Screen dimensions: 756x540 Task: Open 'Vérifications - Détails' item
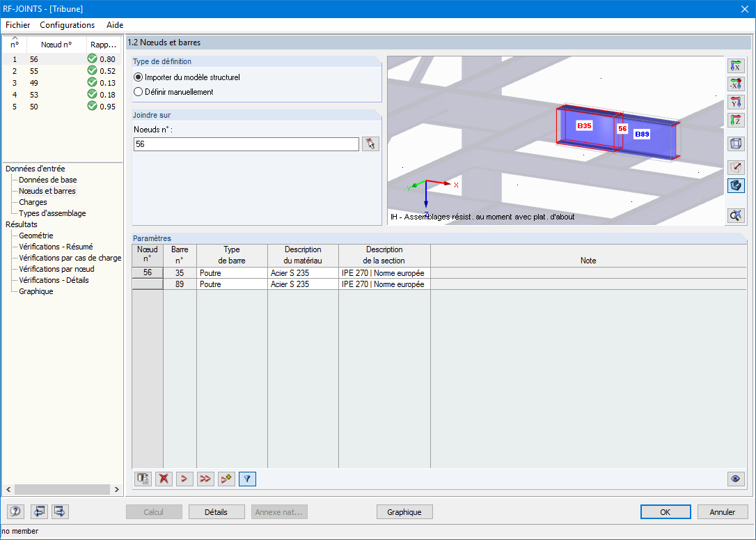click(54, 280)
